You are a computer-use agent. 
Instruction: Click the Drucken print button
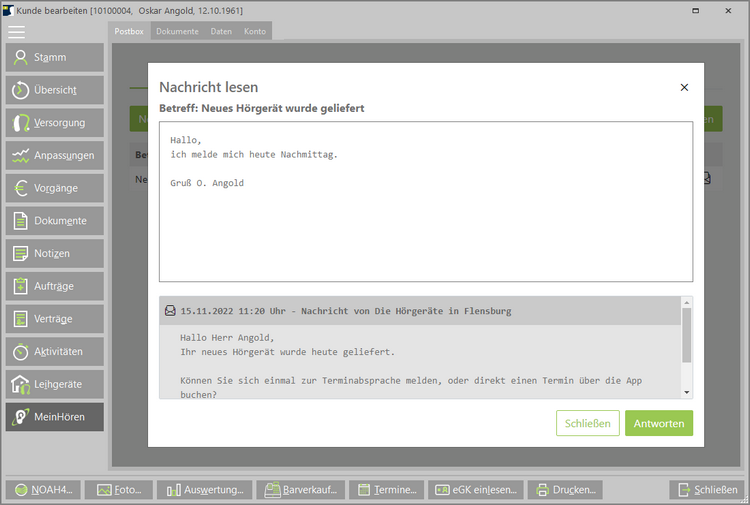tap(565, 490)
